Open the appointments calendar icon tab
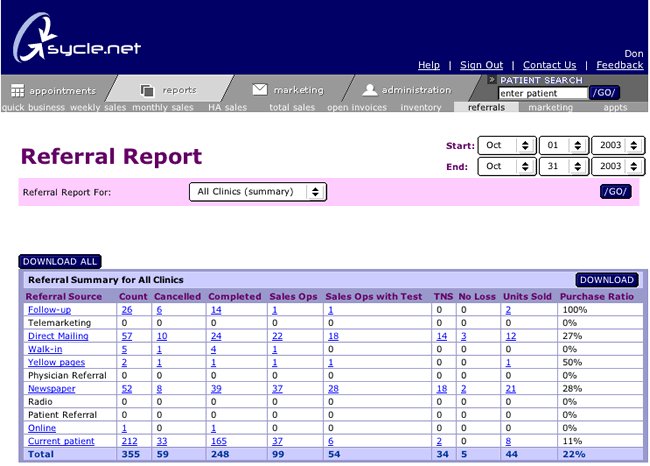The width and height of the screenshot is (650, 466). pos(18,90)
